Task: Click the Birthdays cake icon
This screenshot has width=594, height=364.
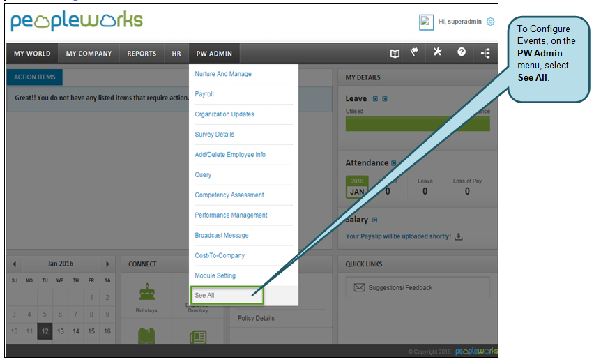Action: coord(147,292)
